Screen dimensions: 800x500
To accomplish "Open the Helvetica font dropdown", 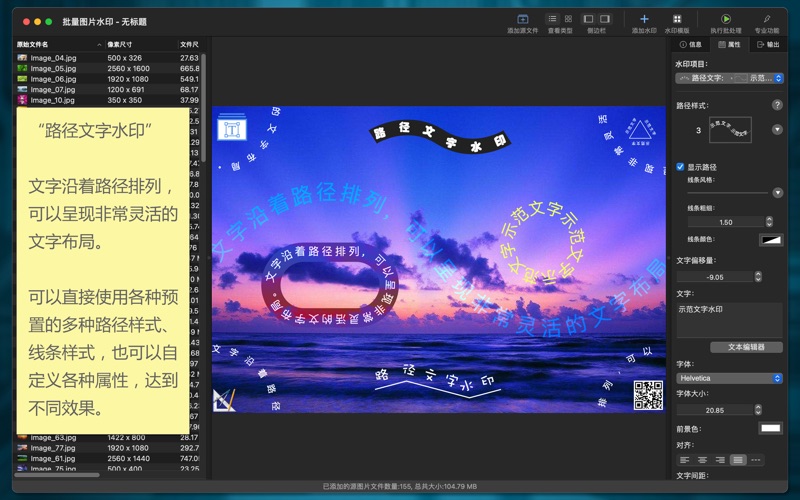I will click(x=730, y=378).
